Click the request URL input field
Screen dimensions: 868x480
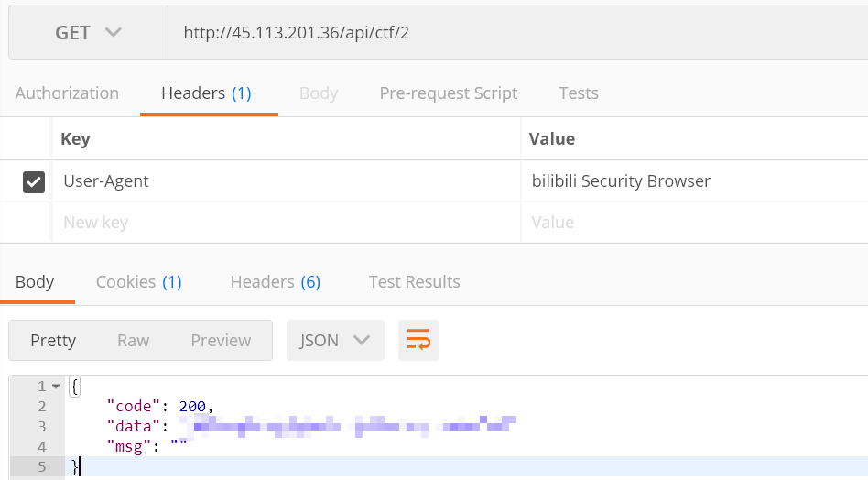513,33
